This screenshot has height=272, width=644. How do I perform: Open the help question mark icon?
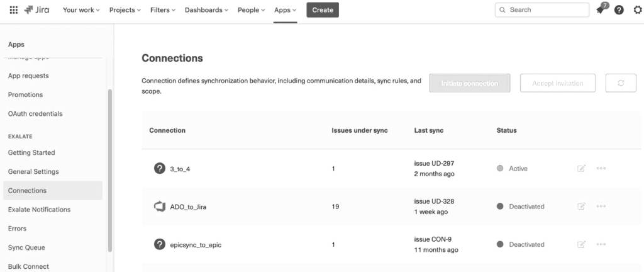click(619, 10)
